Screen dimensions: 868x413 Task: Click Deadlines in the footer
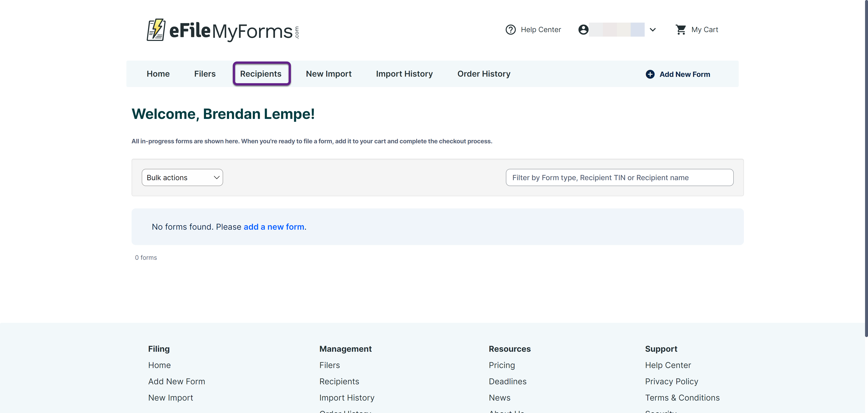[507, 381]
